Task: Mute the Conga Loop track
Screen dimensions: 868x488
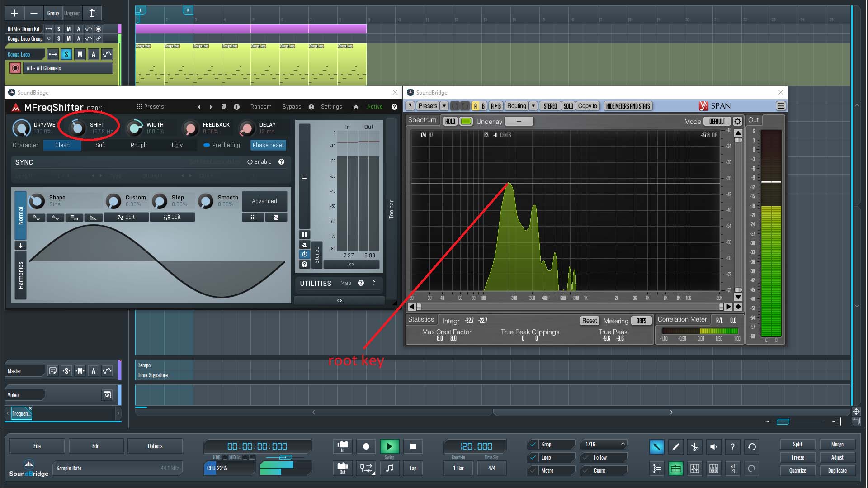Action: 80,54
